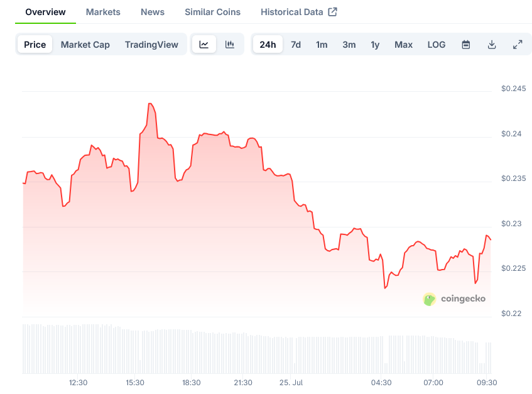Expand chart to fullscreen
Image resolution: width=532 pixels, height=394 pixels.
click(x=518, y=45)
